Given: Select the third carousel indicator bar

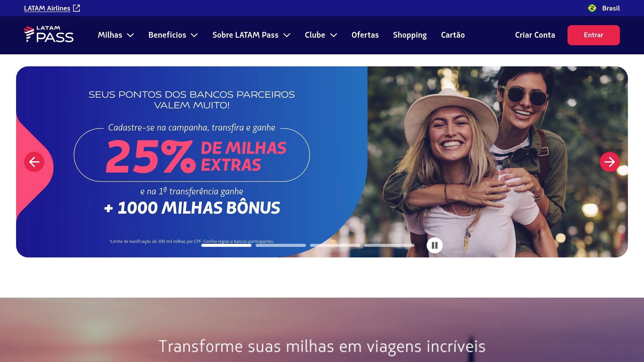Looking at the screenshot, I should pos(335,245).
